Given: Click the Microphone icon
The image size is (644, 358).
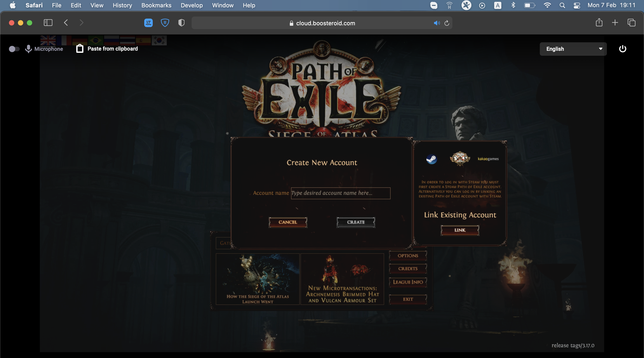Looking at the screenshot, I should point(28,49).
